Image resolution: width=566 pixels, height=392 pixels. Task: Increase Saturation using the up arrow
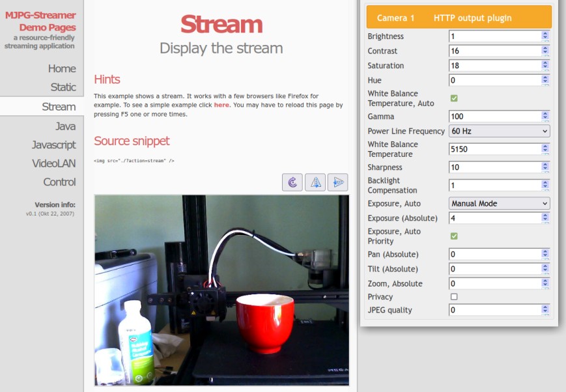(545, 63)
